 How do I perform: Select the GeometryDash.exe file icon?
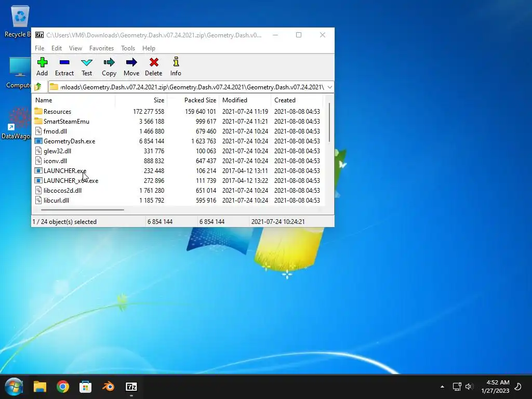click(x=38, y=141)
